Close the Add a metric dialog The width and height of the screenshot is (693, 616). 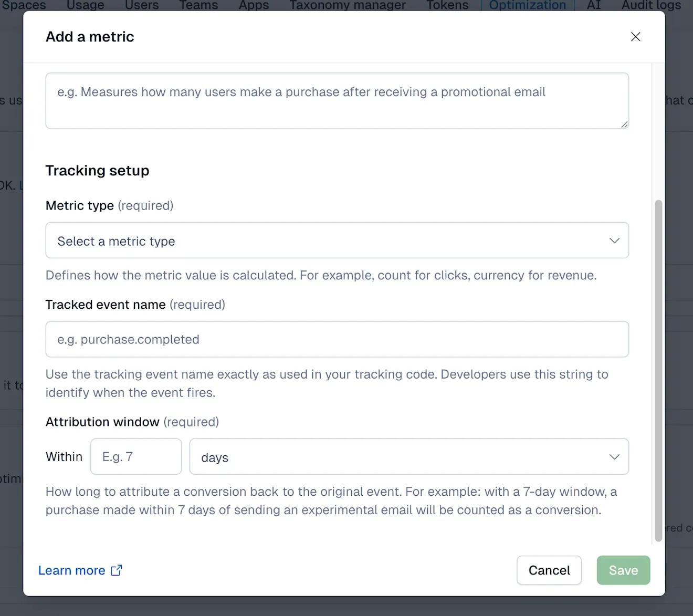[x=635, y=37]
